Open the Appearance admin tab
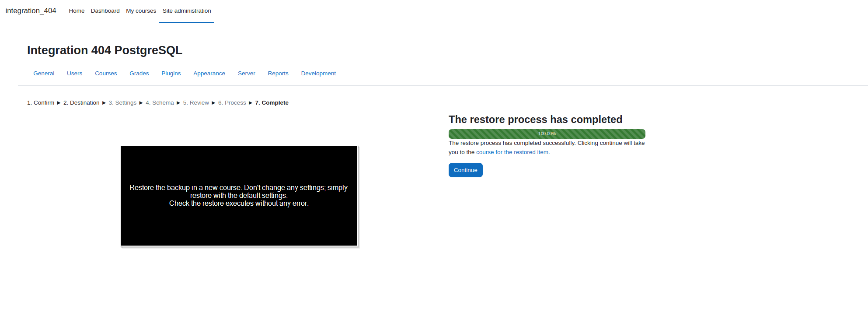The height and width of the screenshot is (313, 868). pos(209,74)
